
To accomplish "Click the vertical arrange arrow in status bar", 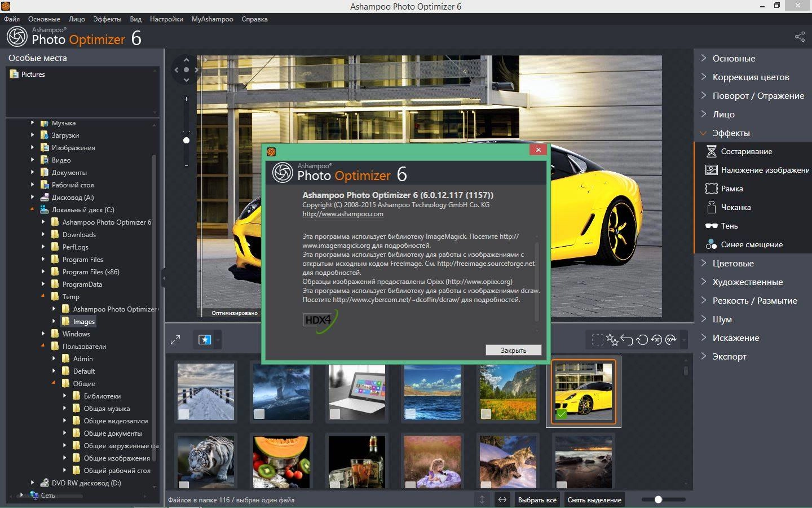I will click(x=482, y=500).
